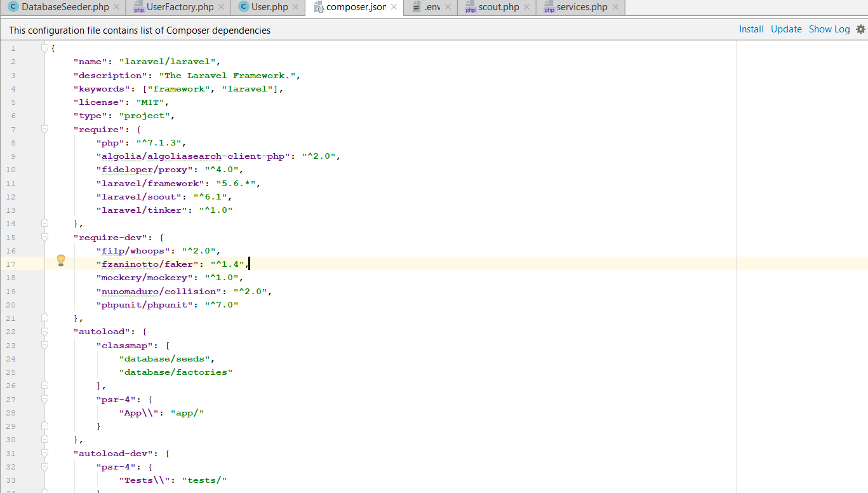This screenshot has height=493, width=868.
Task: Collapse the "classmap" array fold marker
Action: [44, 345]
